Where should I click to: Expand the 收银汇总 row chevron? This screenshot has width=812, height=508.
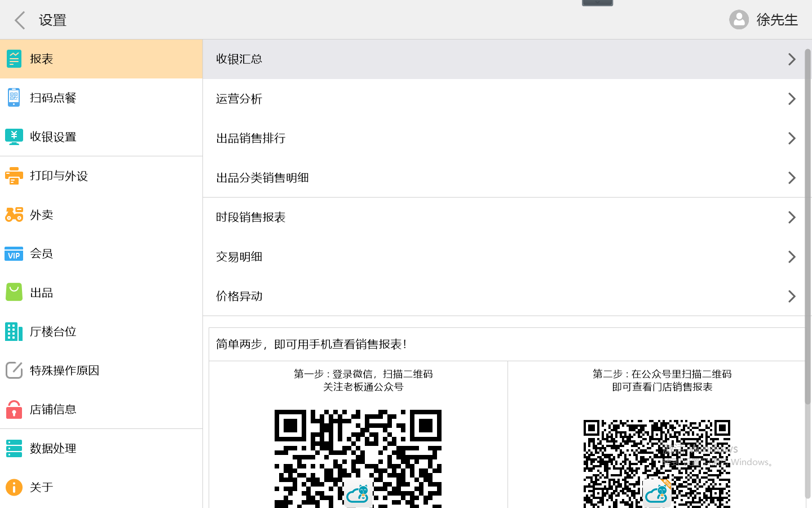pyautogui.click(x=792, y=59)
